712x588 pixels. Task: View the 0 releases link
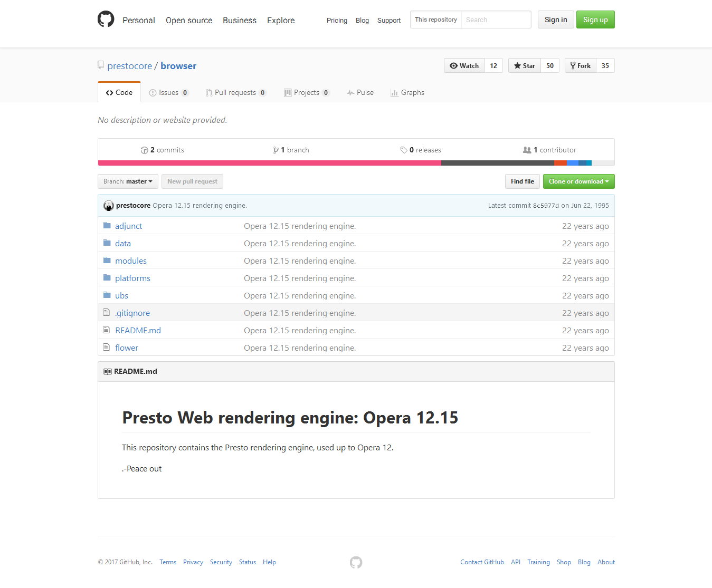pyautogui.click(x=421, y=150)
